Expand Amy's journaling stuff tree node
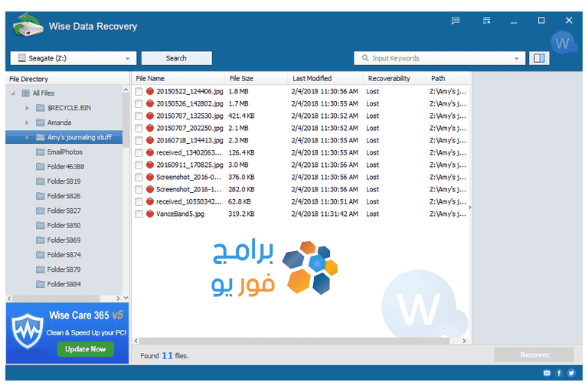 [x=27, y=137]
